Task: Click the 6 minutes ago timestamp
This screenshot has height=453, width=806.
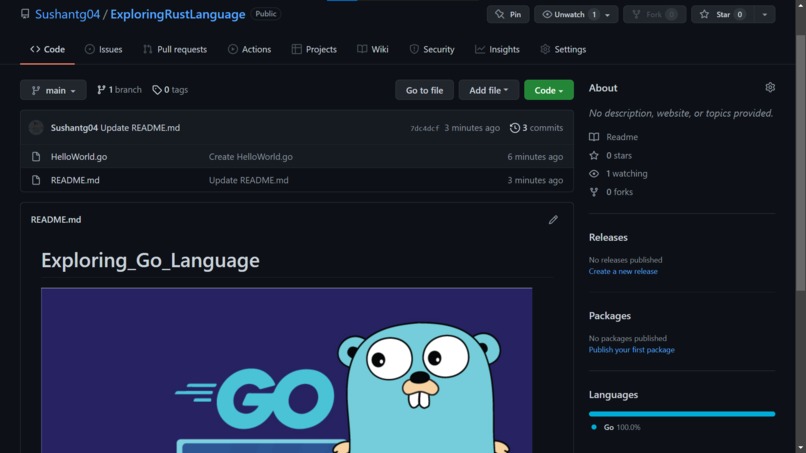Action: 535,156
